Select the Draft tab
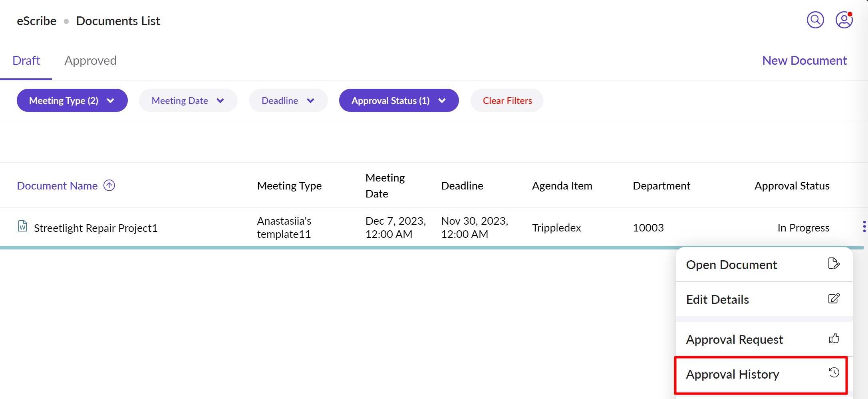 26,60
